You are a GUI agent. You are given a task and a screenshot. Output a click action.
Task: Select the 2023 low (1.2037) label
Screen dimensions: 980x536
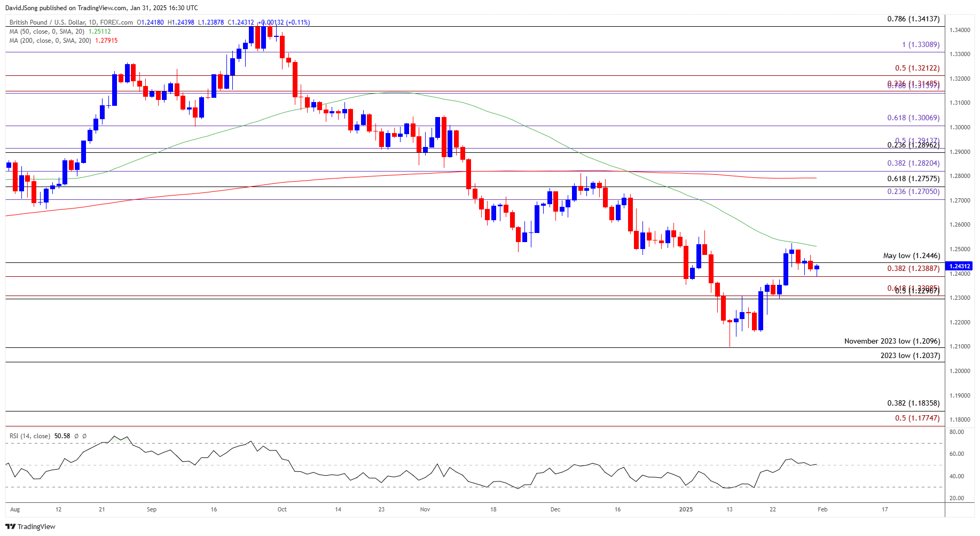tap(910, 355)
